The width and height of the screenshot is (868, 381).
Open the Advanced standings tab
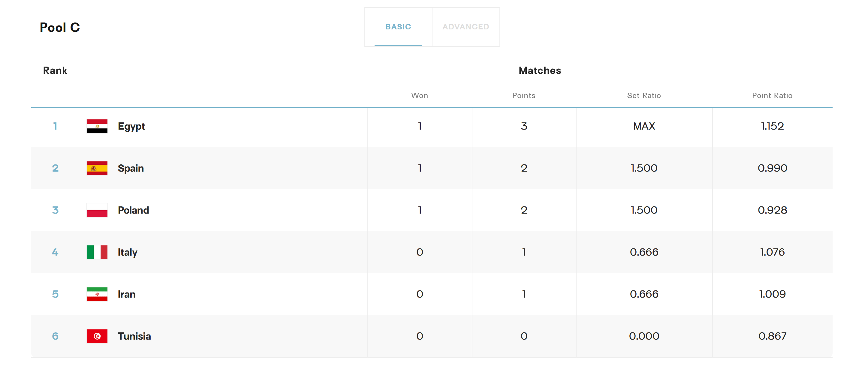tap(465, 27)
